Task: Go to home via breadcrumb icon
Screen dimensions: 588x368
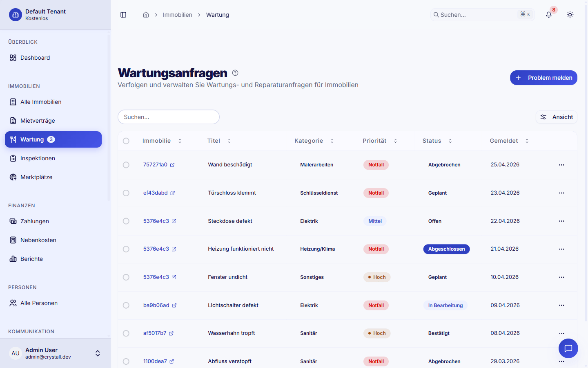Action: pyautogui.click(x=146, y=15)
